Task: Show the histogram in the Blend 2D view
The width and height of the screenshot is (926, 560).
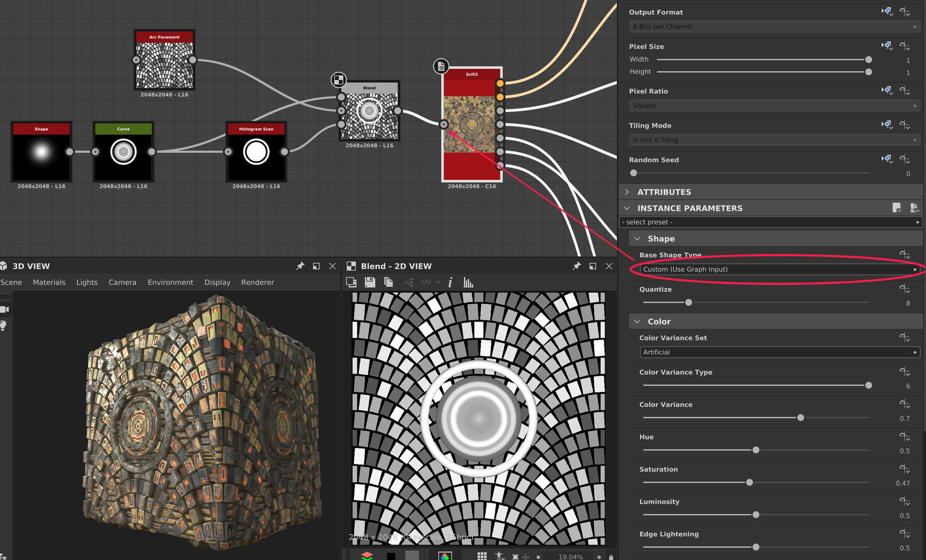Action: coord(467,282)
